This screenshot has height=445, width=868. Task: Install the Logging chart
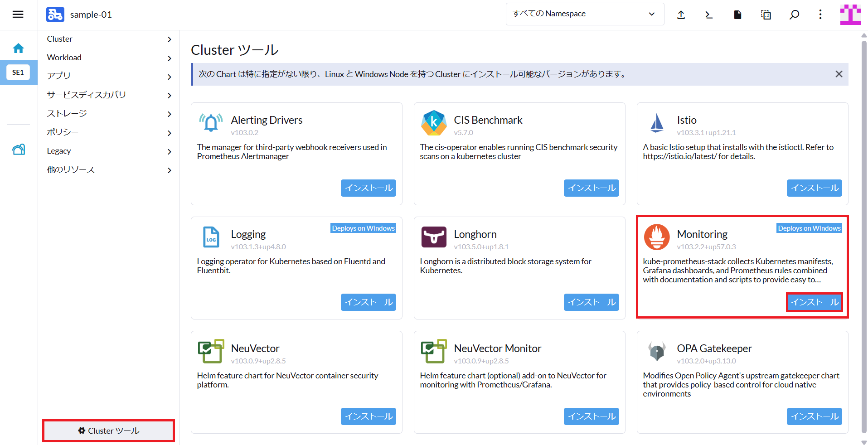point(368,302)
